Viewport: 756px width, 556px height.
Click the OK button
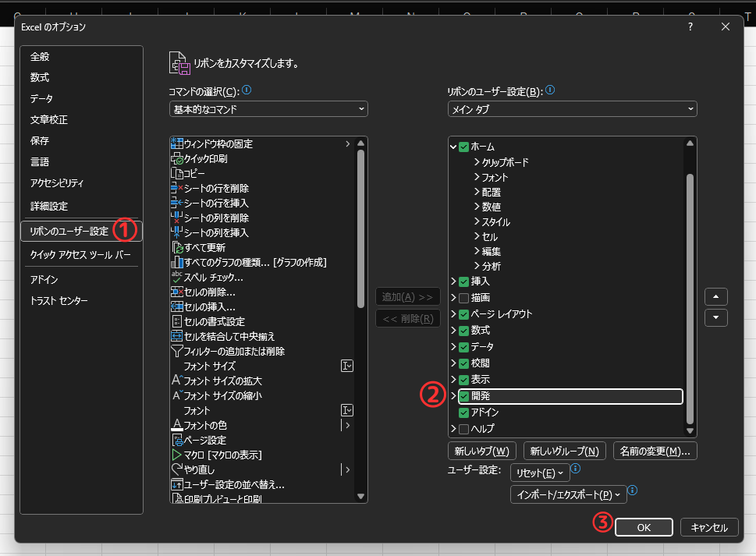tap(644, 527)
